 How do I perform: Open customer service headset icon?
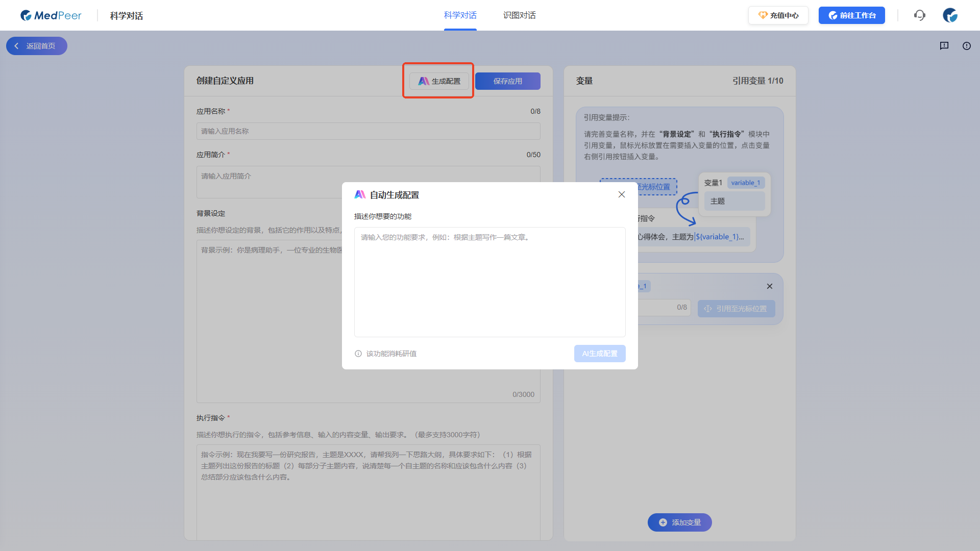[x=919, y=15]
